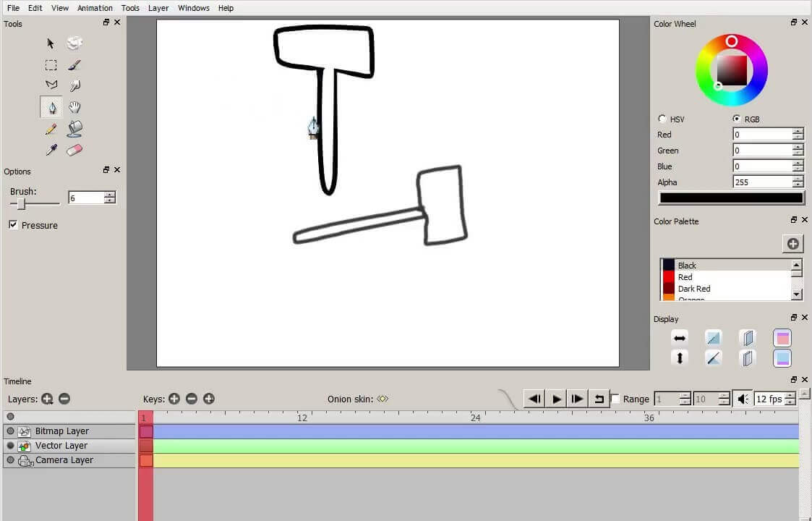
Task: Enable the Pressure checkbox
Action: pyautogui.click(x=14, y=224)
